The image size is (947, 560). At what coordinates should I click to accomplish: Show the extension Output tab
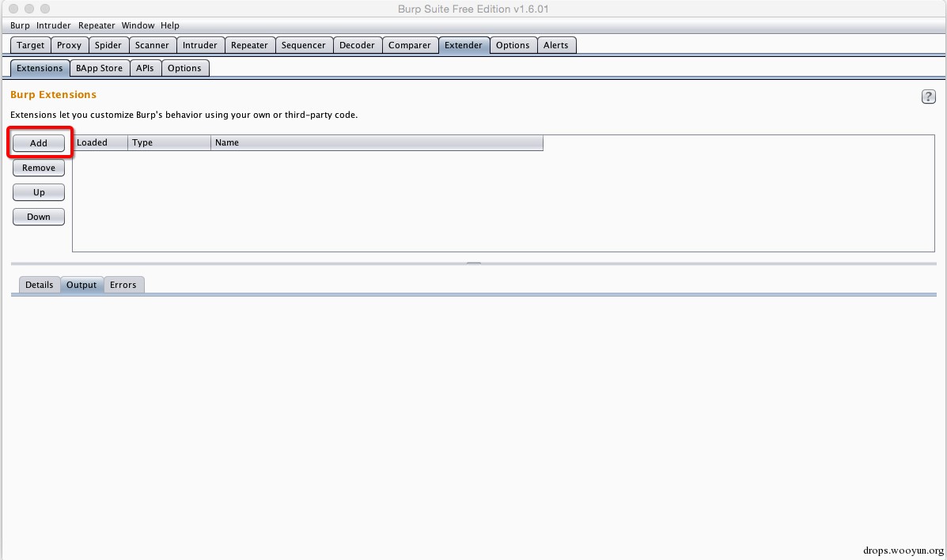point(81,285)
